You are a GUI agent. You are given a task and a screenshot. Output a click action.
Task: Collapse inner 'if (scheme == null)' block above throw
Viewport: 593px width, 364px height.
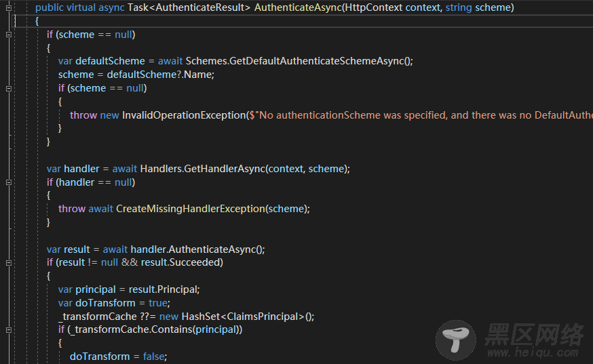point(9,88)
